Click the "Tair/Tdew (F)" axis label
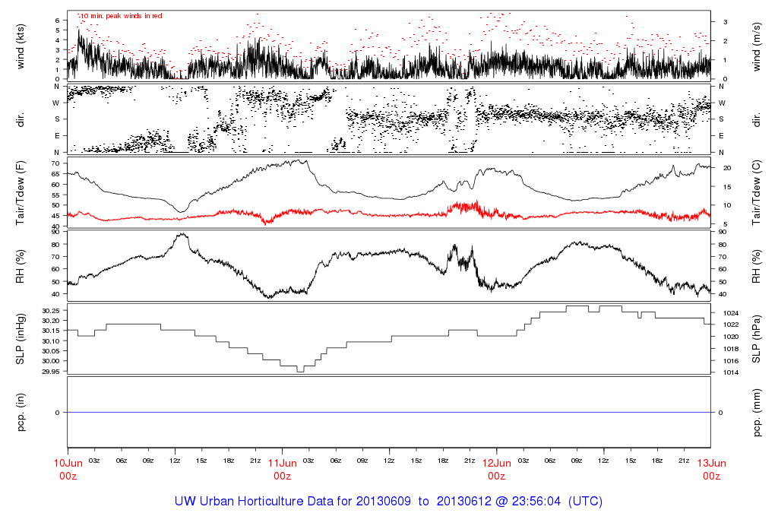This screenshot has height=532, width=778. [x=21, y=193]
